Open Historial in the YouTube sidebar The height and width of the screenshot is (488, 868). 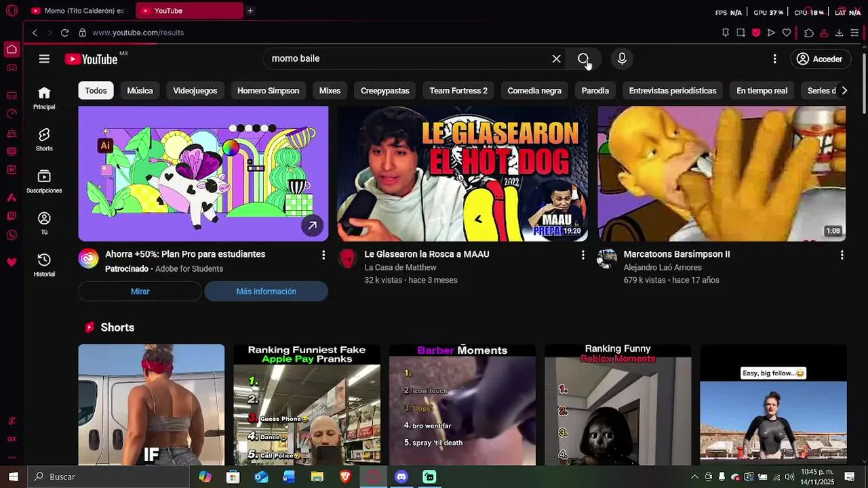pyautogui.click(x=44, y=265)
